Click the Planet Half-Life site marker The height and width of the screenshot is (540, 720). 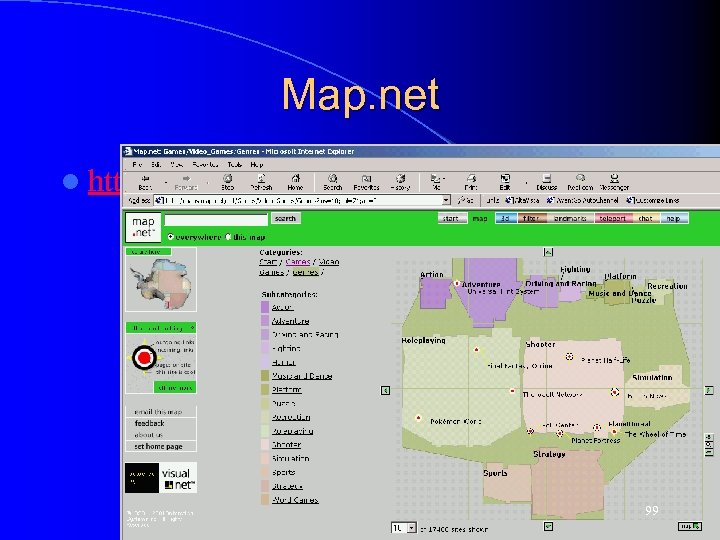point(569,357)
